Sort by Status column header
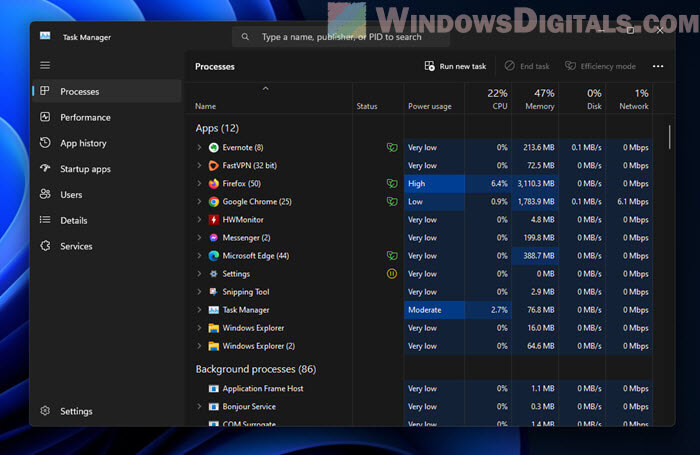Screen dimensions: 700x455 (x=379, y=98)
